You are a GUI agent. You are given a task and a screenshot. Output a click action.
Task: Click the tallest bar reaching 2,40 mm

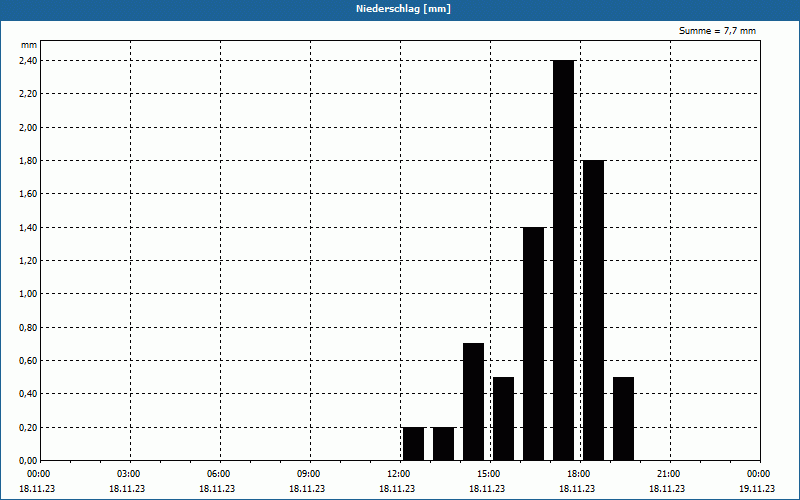tap(564, 260)
